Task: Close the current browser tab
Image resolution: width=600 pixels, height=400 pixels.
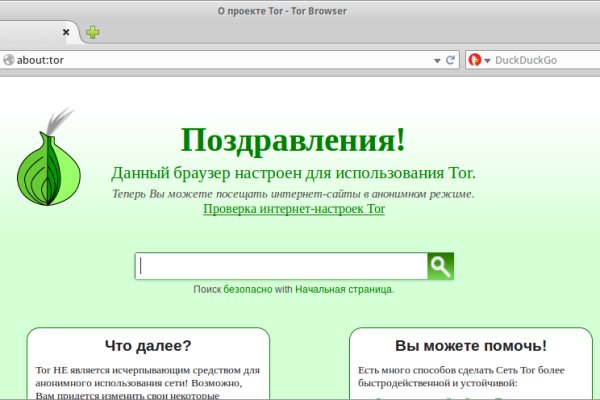Action: click(66, 32)
